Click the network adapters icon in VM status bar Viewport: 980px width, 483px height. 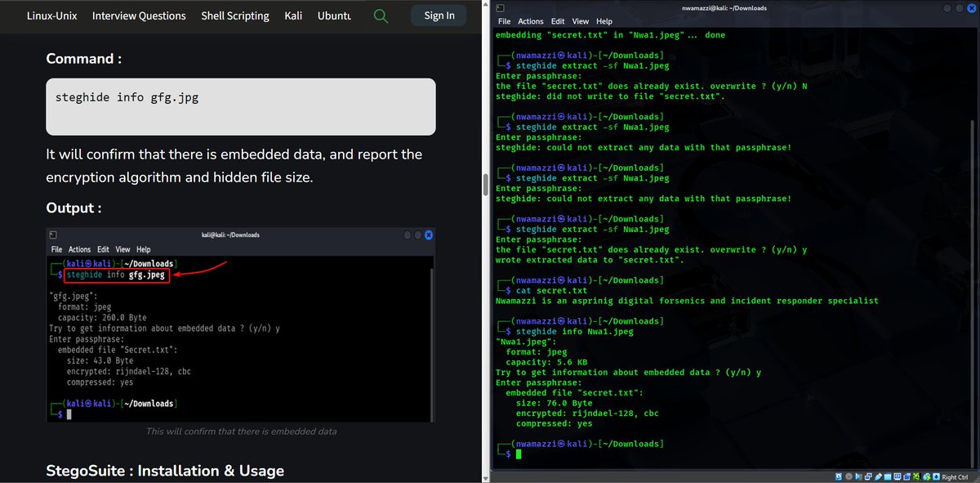tap(868, 476)
